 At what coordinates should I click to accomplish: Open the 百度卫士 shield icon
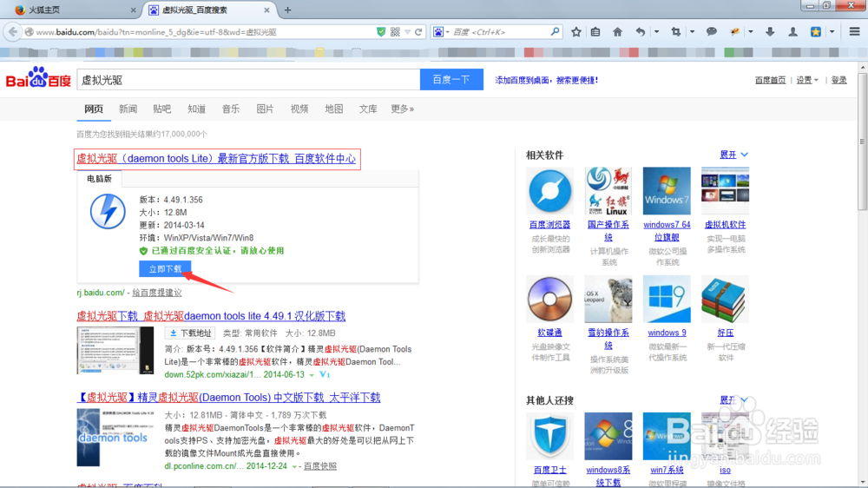click(x=549, y=436)
